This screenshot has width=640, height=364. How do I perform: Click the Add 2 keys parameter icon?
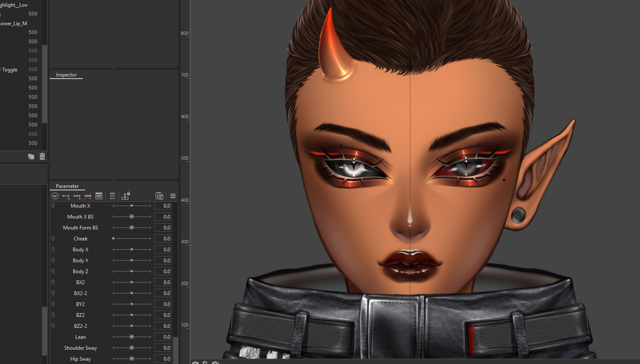(x=66, y=196)
